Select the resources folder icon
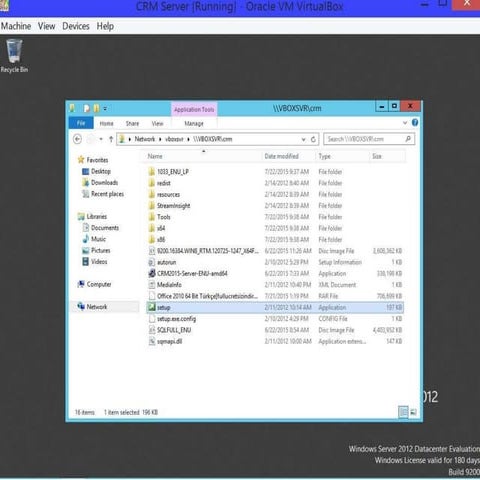480x480 pixels. pyautogui.click(x=152, y=194)
